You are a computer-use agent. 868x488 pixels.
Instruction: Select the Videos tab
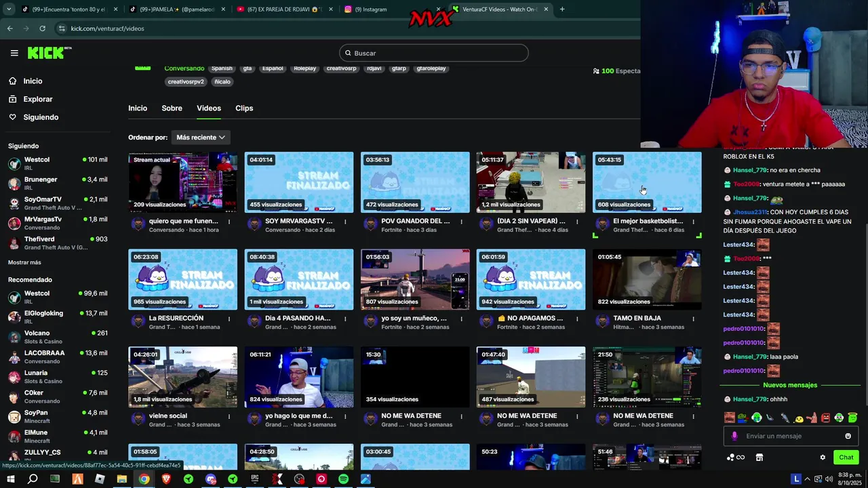(209, 108)
